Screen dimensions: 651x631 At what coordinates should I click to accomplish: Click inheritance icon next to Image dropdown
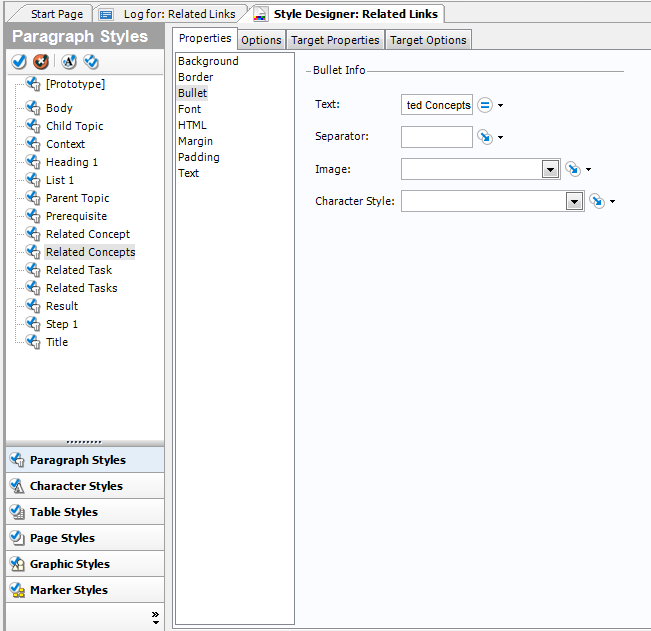tap(573, 170)
